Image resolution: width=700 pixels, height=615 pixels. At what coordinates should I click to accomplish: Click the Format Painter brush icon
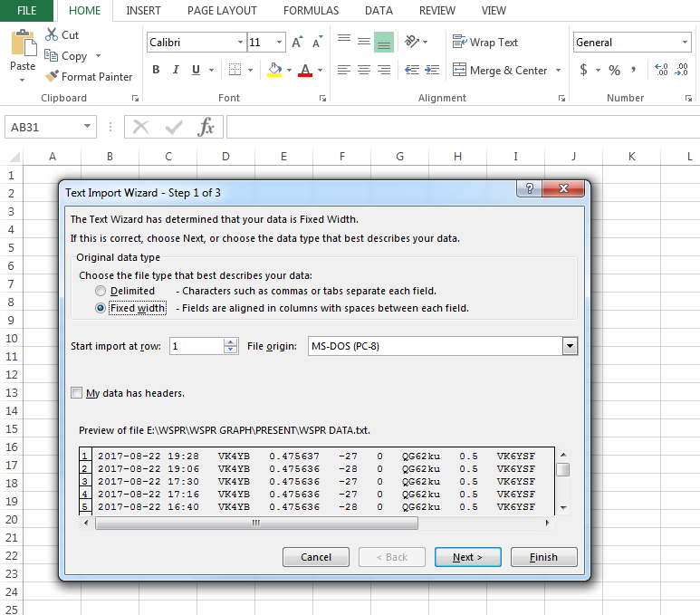tap(52, 77)
